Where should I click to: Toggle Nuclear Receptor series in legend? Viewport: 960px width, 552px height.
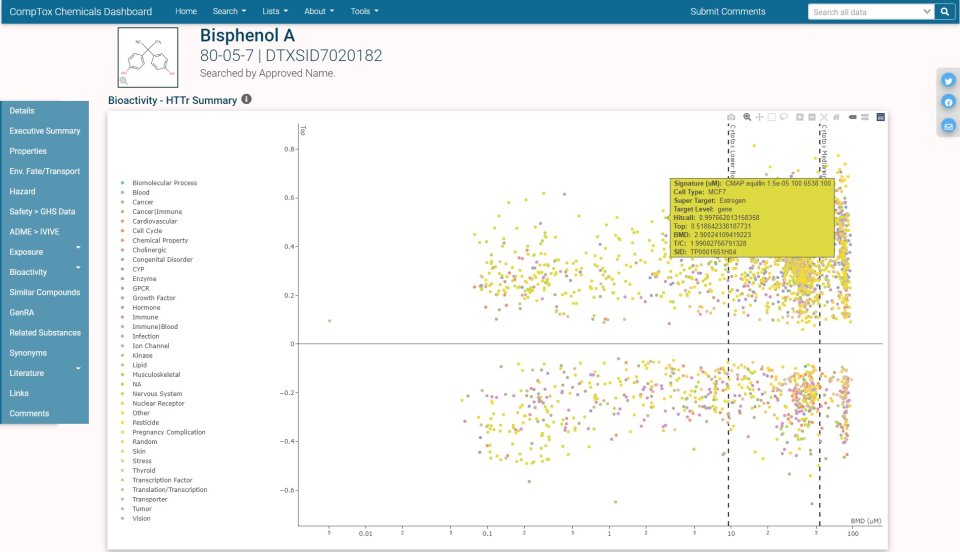pos(155,403)
